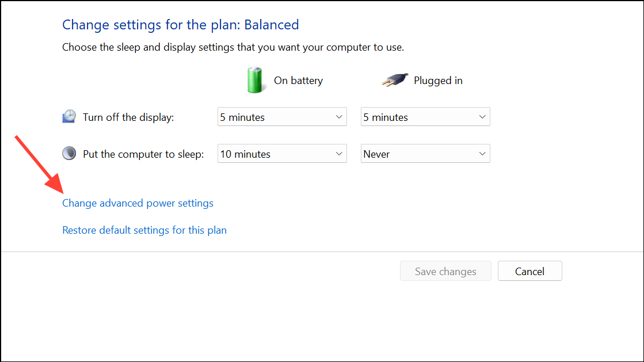This screenshot has height=362, width=644.
Task: Click the power plug icon
Action: coord(394,81)
